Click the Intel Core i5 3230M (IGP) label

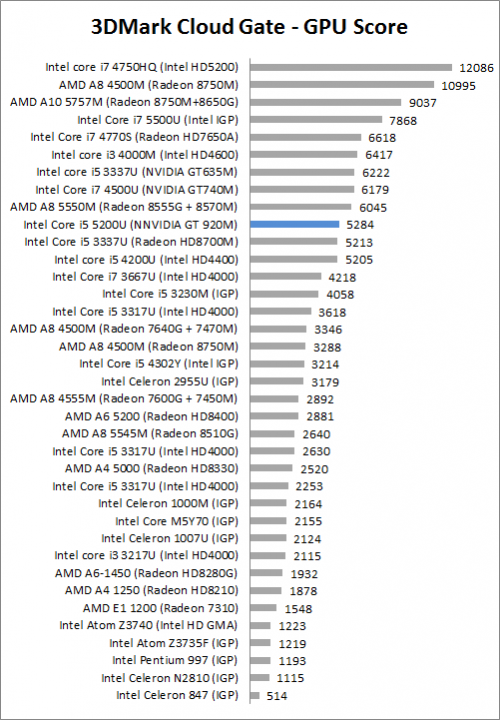point(170,294)
